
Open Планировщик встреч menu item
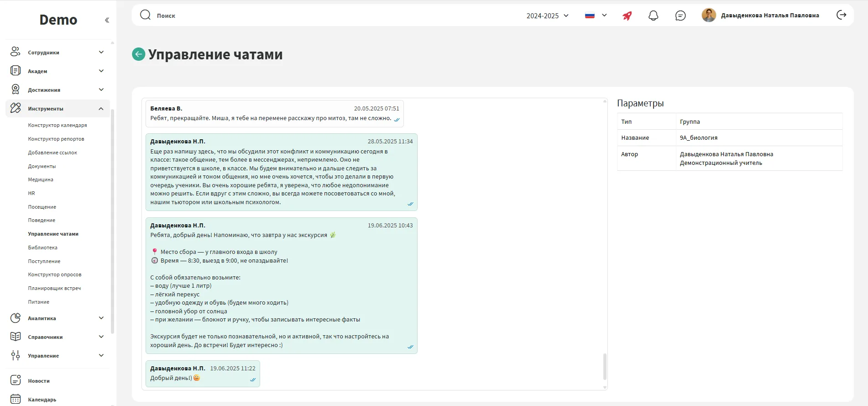point(54,288)
